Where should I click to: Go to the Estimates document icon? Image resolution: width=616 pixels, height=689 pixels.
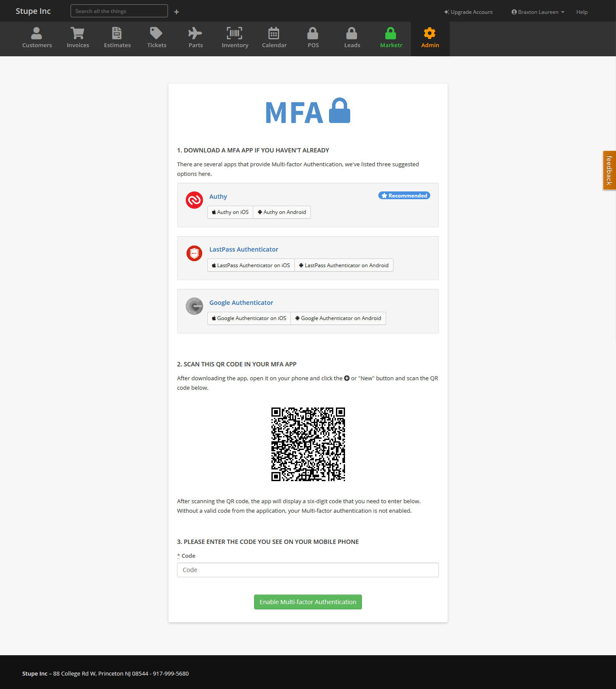click(x=117, y=33)
